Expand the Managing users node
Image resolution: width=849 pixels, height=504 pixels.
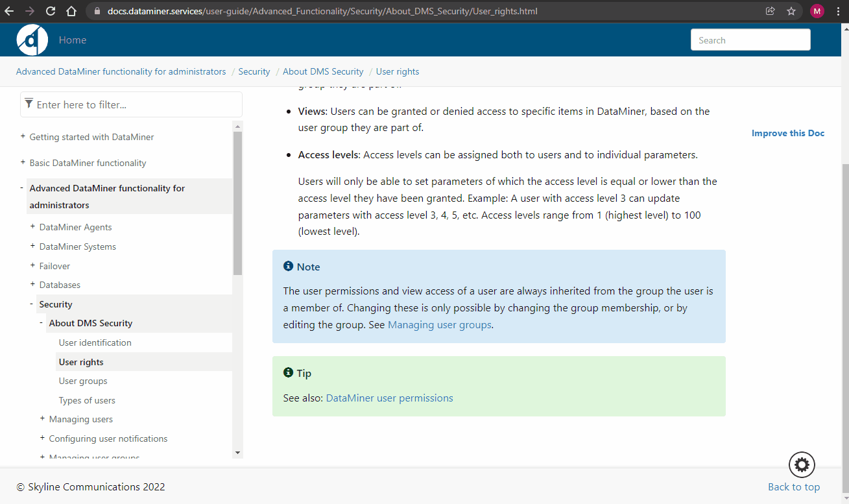[43, 419]
